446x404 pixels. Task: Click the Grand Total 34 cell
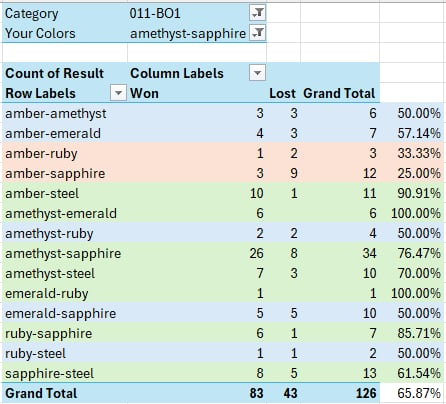click(340, 253)
